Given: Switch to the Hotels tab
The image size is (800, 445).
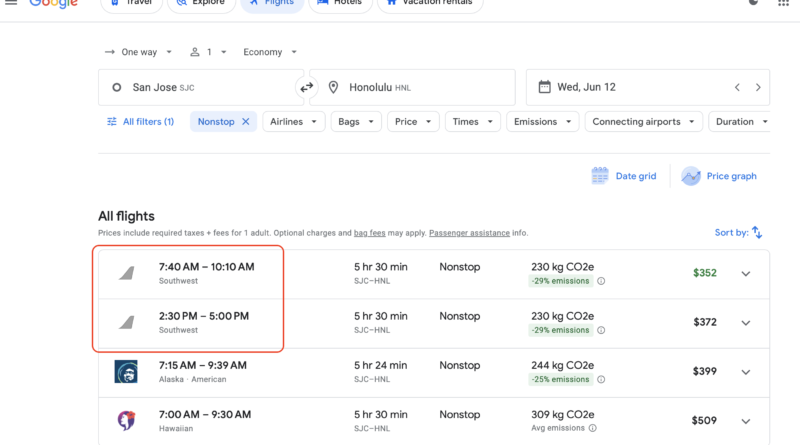Looking at the screenshot, I should click(x=338, y=3).
